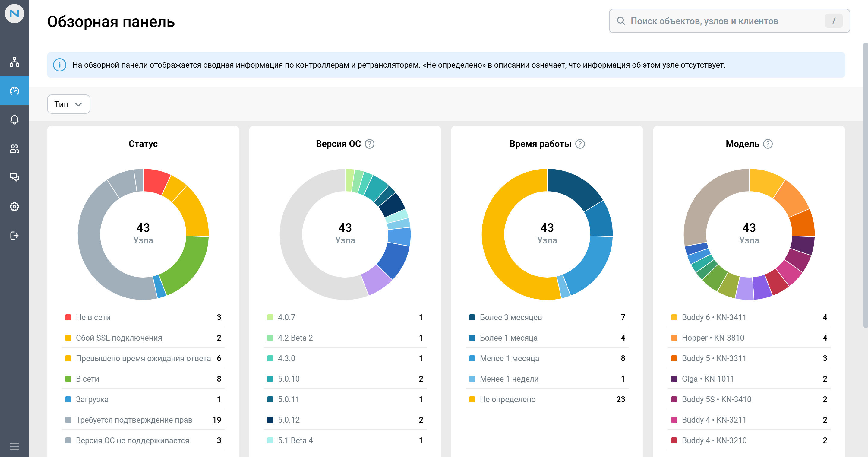Select the Сбой SSL подключения legend row
Image resolution: width=868 pixels, height=457 pixels.
tap(143, 338)
